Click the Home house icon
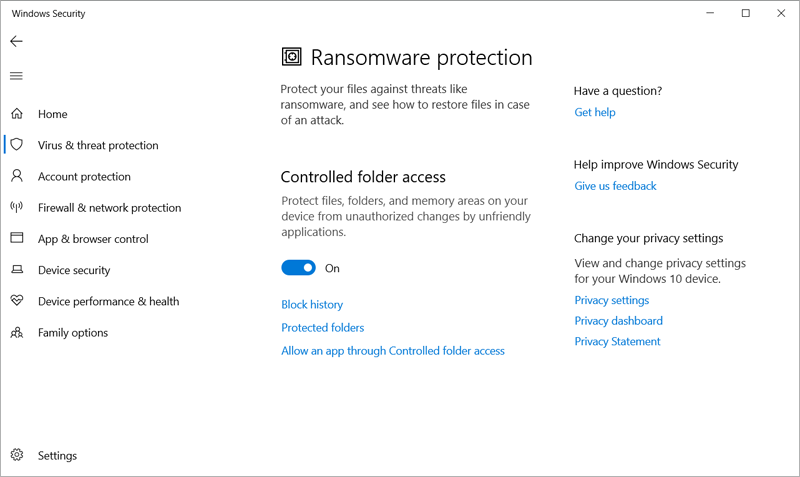Screen dimensions: 800x477 coord(17,114)
